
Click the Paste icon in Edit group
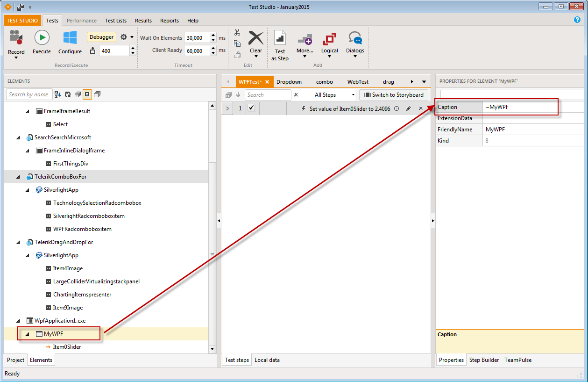237,55
